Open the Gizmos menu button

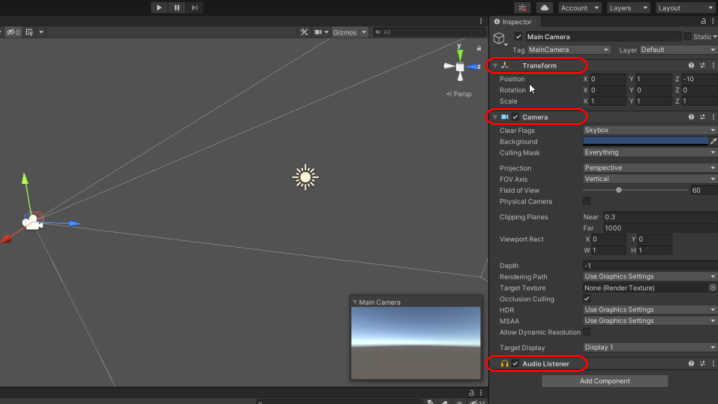pyautogui.click(x=349, y=32)
